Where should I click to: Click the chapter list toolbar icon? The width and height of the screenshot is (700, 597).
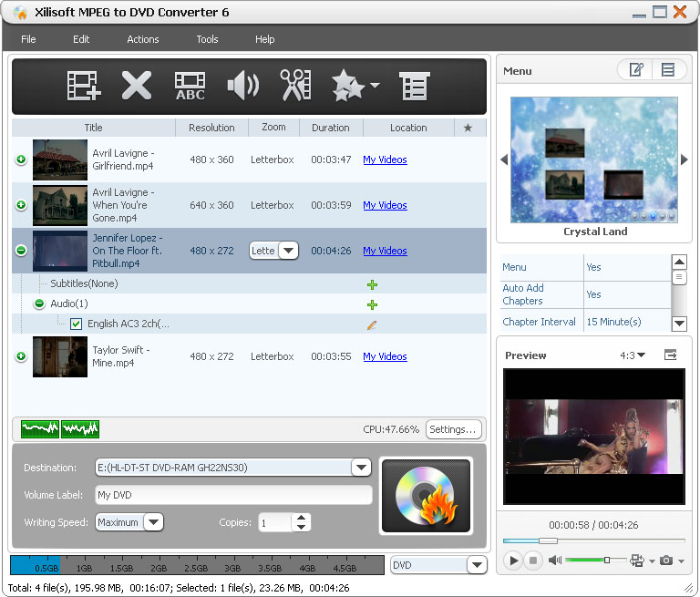click(x=415, y=86)
